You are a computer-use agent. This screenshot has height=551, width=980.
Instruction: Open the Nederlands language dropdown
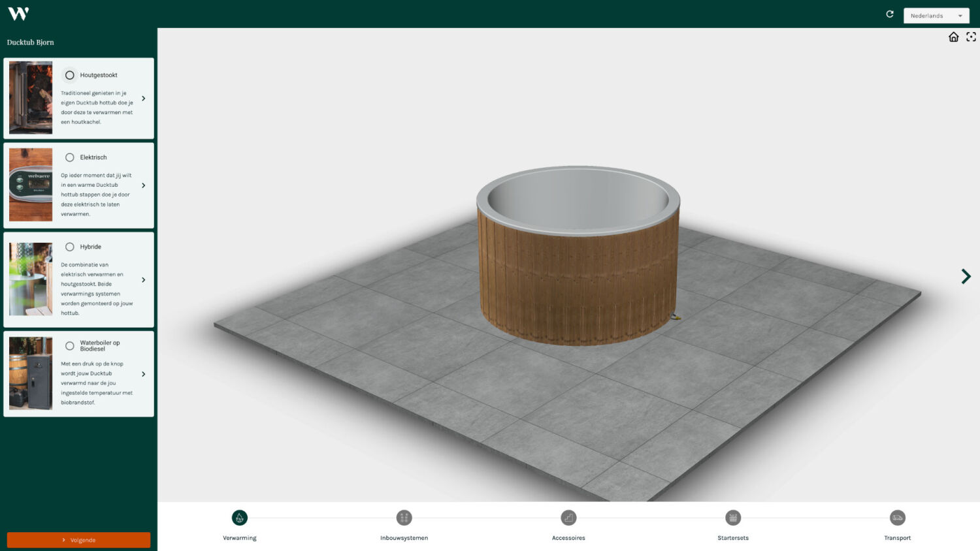(936, 16)
